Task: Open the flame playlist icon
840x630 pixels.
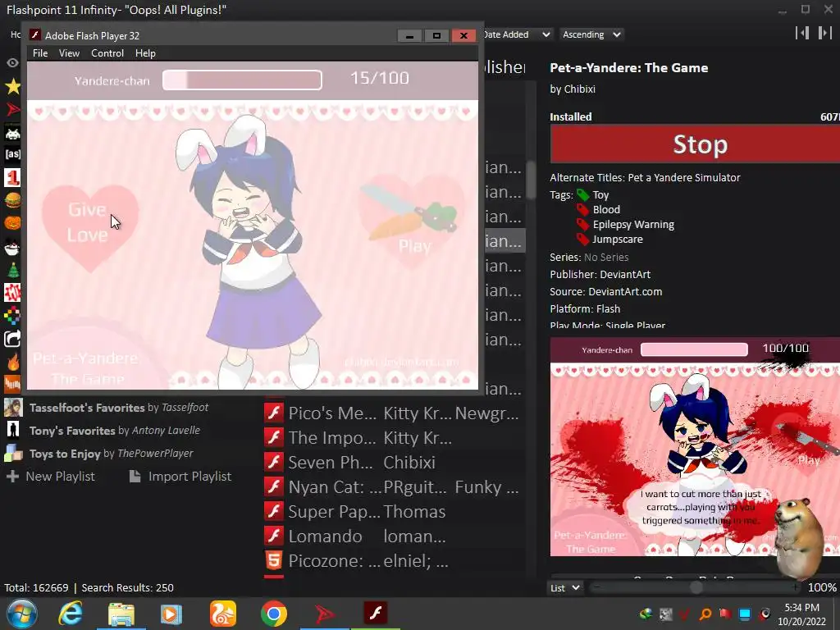Action: pos(12,362)
